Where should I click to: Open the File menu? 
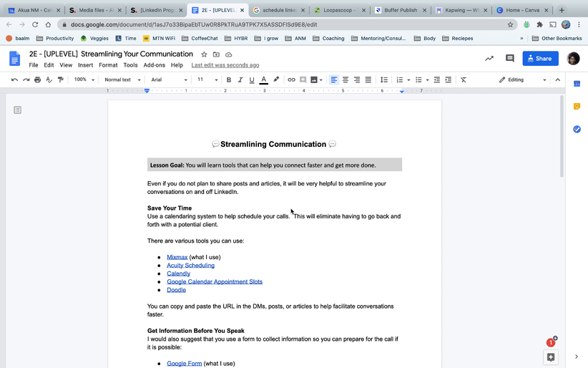pyautogui.click(x=34, y=65)
